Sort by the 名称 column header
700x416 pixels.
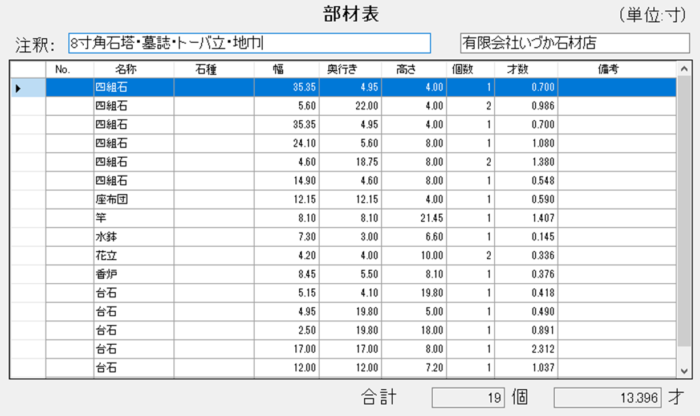[126, 69]
